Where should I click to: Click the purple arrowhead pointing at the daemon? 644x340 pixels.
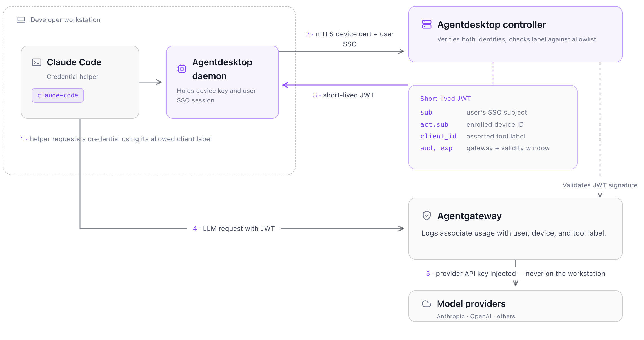pos(285,85)
